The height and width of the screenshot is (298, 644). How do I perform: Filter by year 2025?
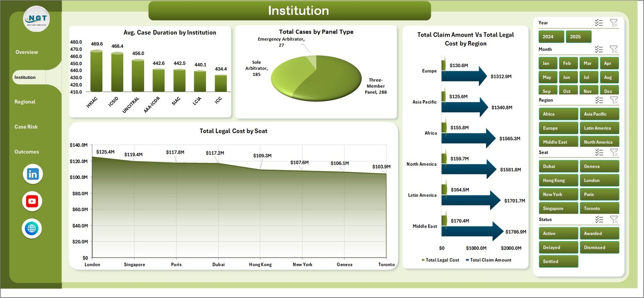point(579,37)
